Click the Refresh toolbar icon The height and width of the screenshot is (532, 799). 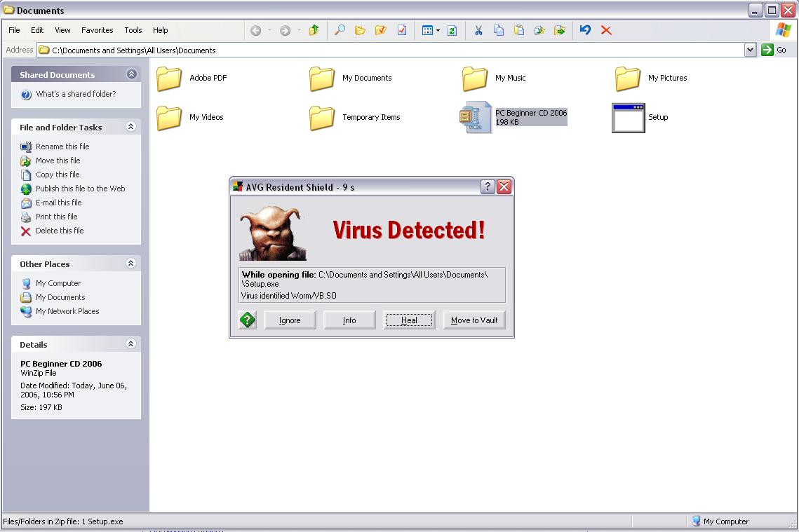[x=452, y=31]
